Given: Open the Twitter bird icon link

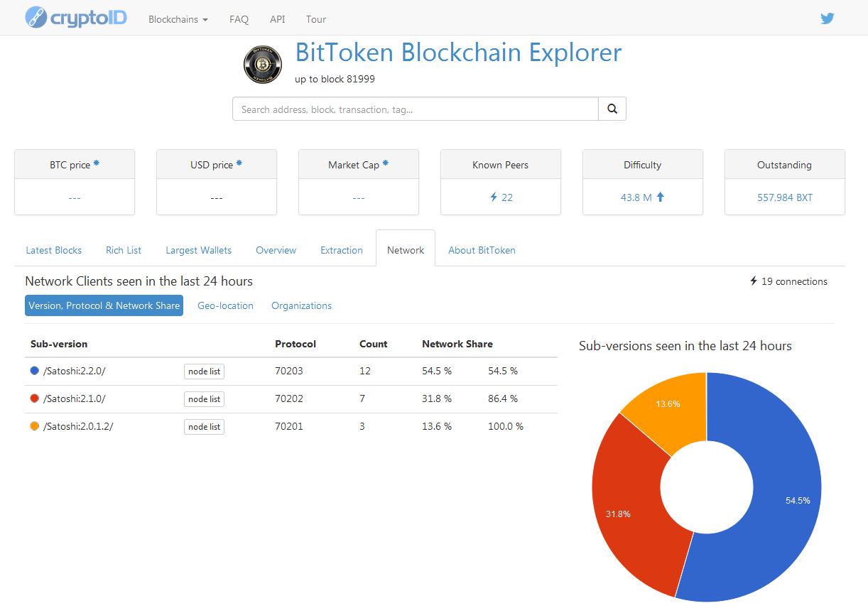Looking at the screenshot, I should (827, 18).
